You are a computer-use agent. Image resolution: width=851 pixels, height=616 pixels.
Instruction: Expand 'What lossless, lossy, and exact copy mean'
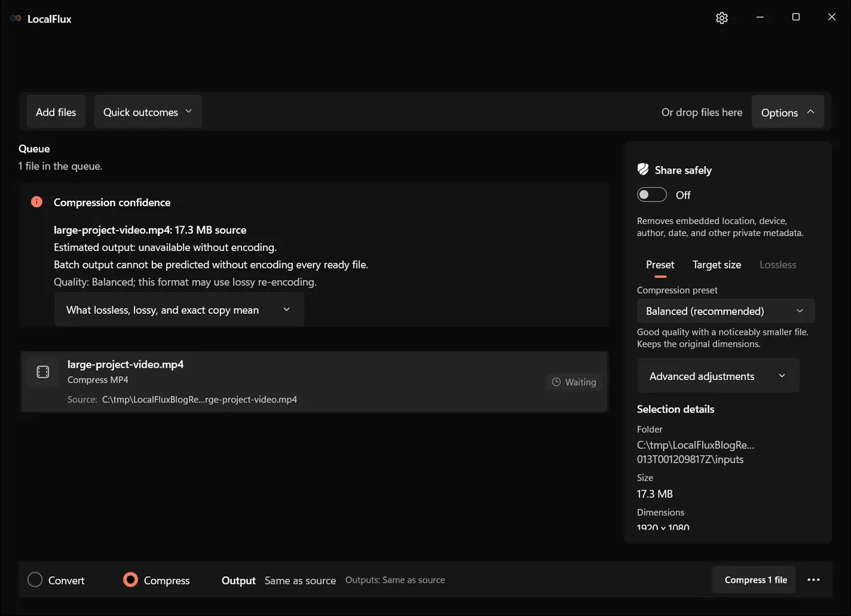coord(179,310)
